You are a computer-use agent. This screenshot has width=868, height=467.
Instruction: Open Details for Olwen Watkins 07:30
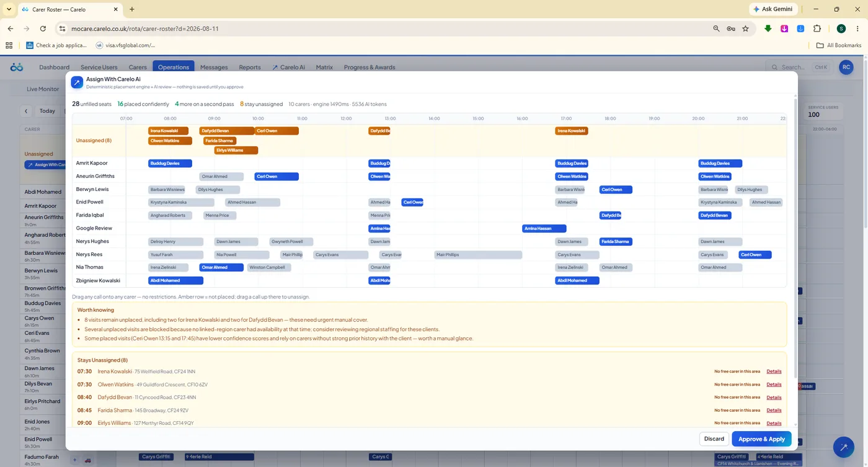(774, 385)
